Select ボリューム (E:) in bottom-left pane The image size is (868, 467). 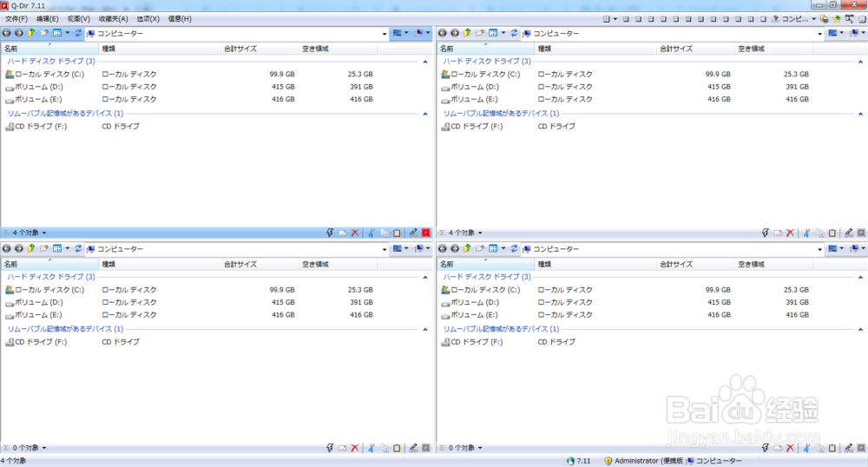34,315
